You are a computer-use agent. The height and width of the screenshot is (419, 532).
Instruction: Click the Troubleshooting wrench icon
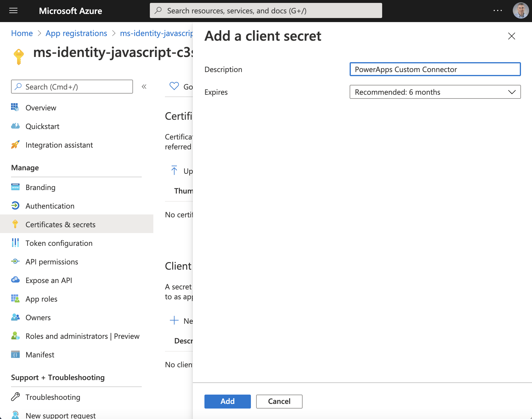click(x=15, y=397)
